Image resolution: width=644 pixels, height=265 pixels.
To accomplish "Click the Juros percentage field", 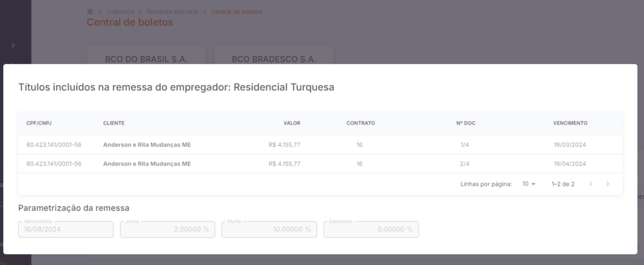I will (167, 229).
